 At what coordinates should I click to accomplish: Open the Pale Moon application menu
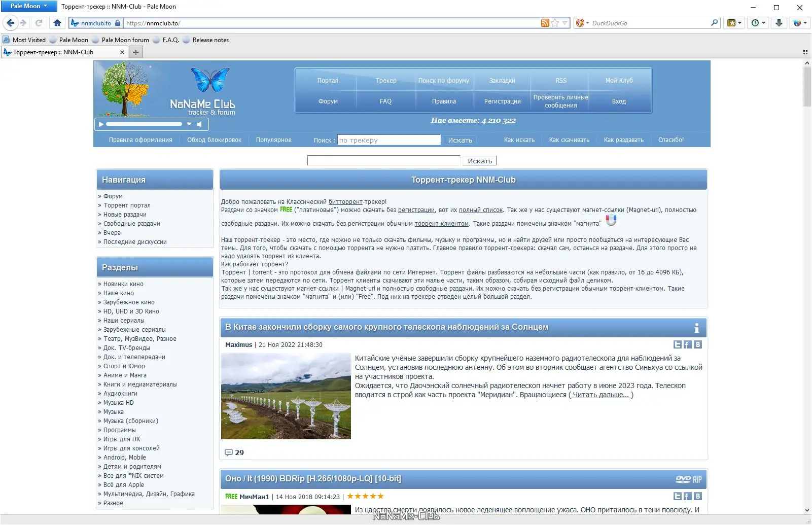(x=28, y=6)
